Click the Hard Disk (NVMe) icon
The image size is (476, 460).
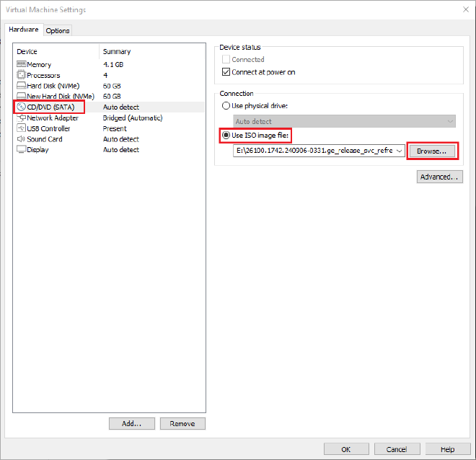tap(21, 86)
